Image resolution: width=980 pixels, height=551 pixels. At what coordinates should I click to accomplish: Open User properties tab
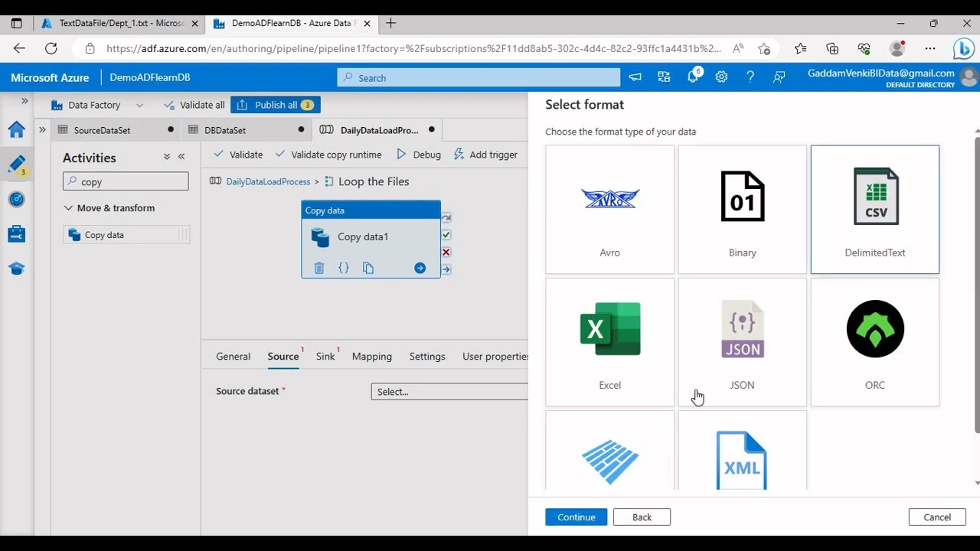click(495, 357)
